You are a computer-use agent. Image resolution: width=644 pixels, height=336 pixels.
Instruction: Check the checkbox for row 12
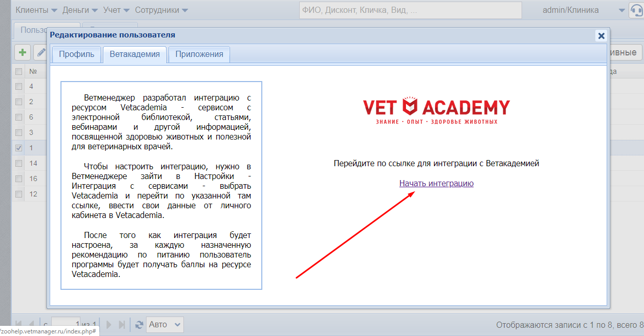19,194
